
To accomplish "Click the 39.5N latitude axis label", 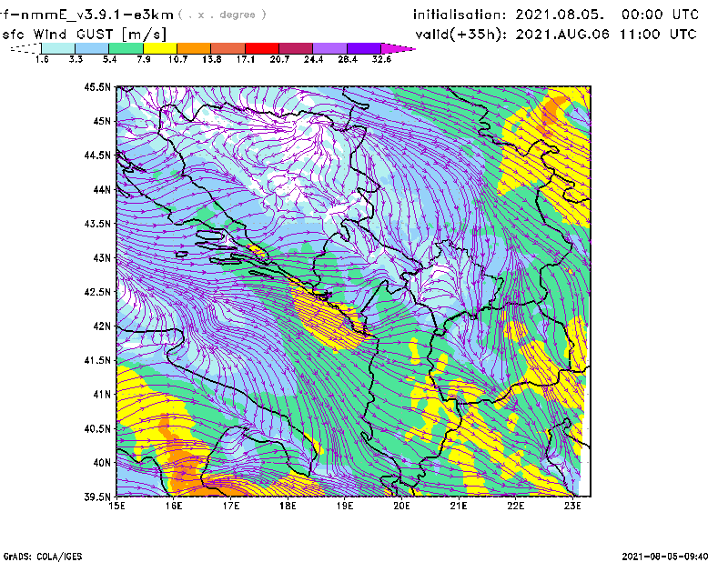I will (x=97, y=497).
